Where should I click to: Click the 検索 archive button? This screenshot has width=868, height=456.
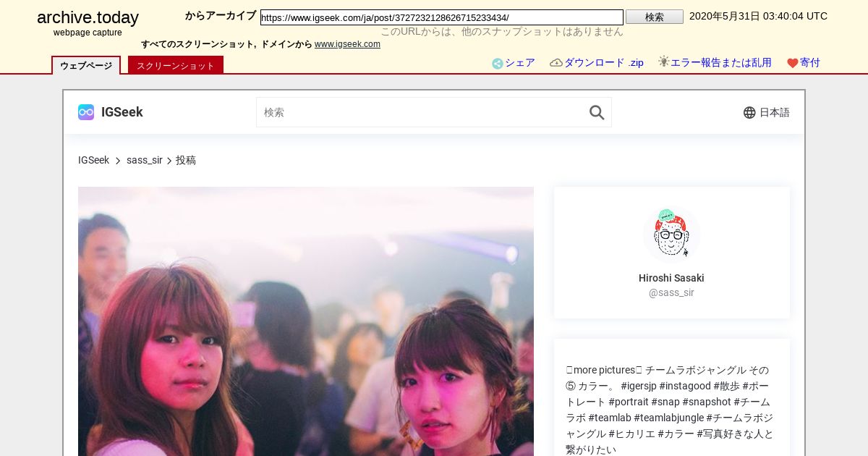[x=655, y=17]
